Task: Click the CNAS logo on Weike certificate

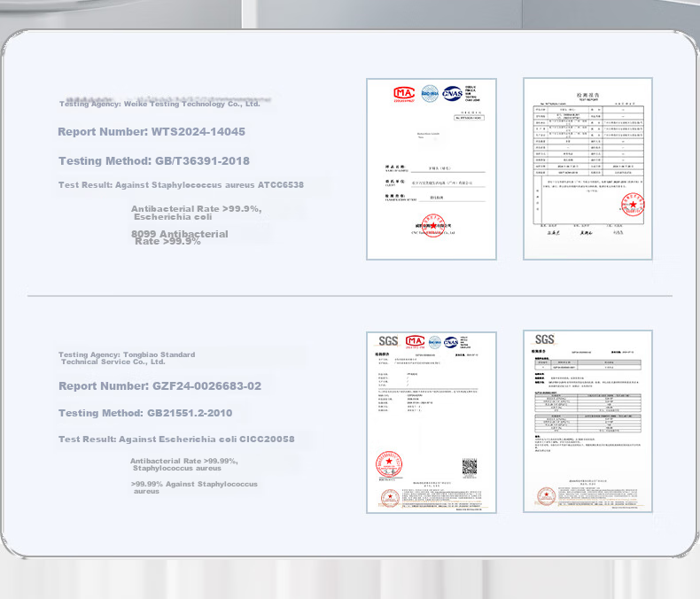Action: pyautogui.click(x=452, y=93)
